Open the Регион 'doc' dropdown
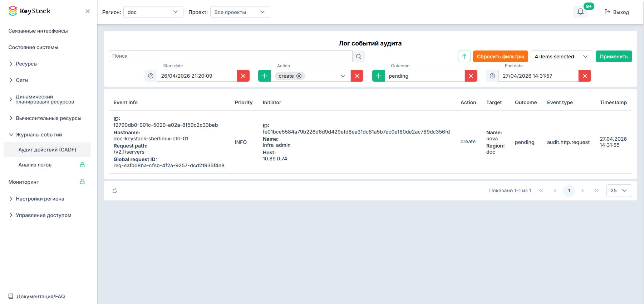The width and height of the screenshot is (644, 304). (153, 12)
